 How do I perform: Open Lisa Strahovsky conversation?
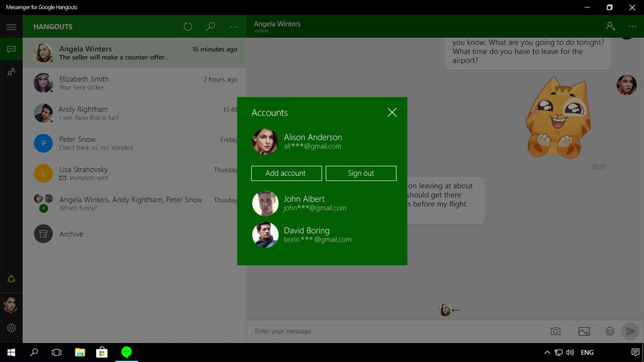click(x=134, y=173)
